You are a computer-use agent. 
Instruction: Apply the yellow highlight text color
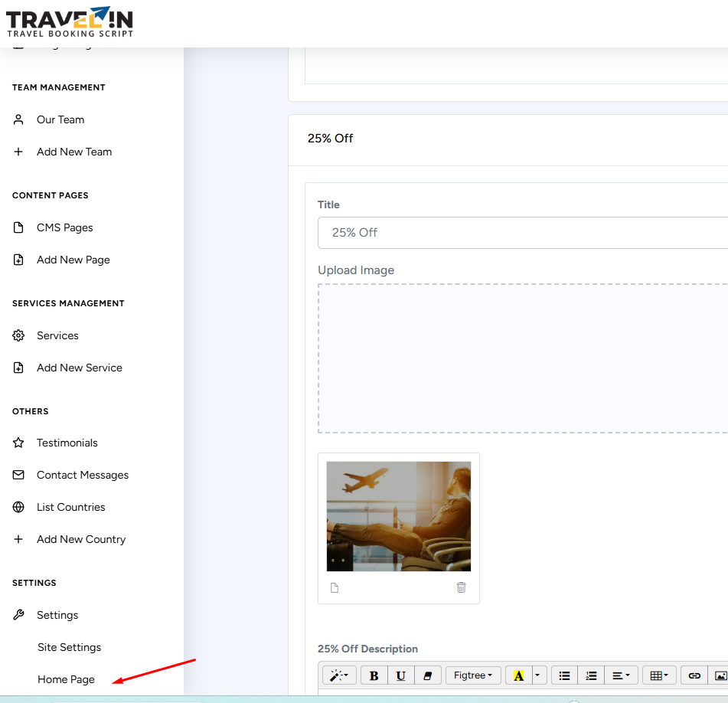(x=518, y=675)
